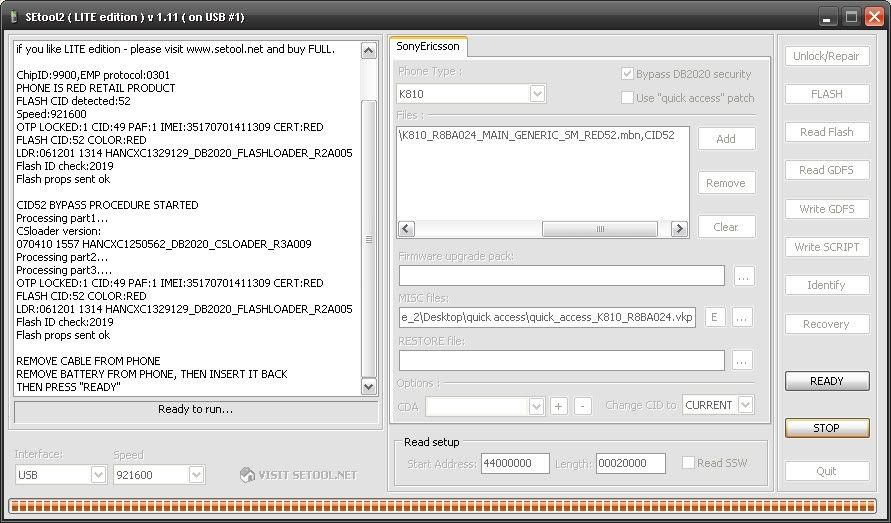This screenshot has width=891, height=523.
Task: Toggle Bypass DB2020 security checkbox
Action: point(627,74)
